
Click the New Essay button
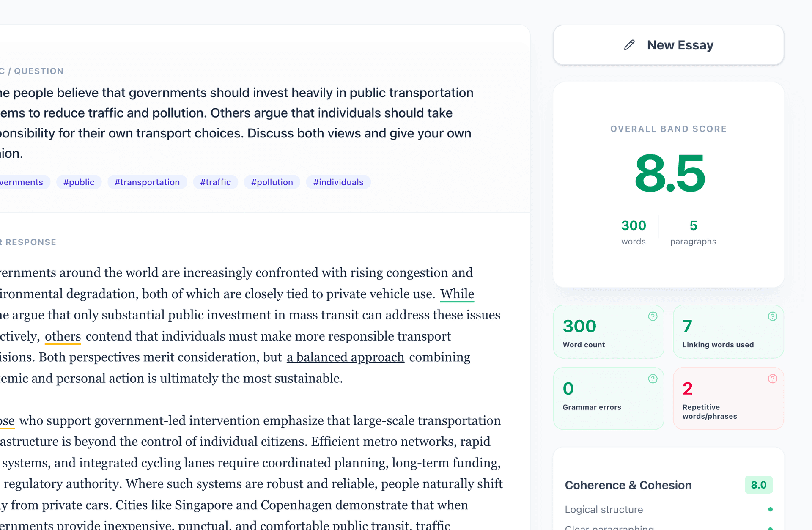(x=668, y=45)
